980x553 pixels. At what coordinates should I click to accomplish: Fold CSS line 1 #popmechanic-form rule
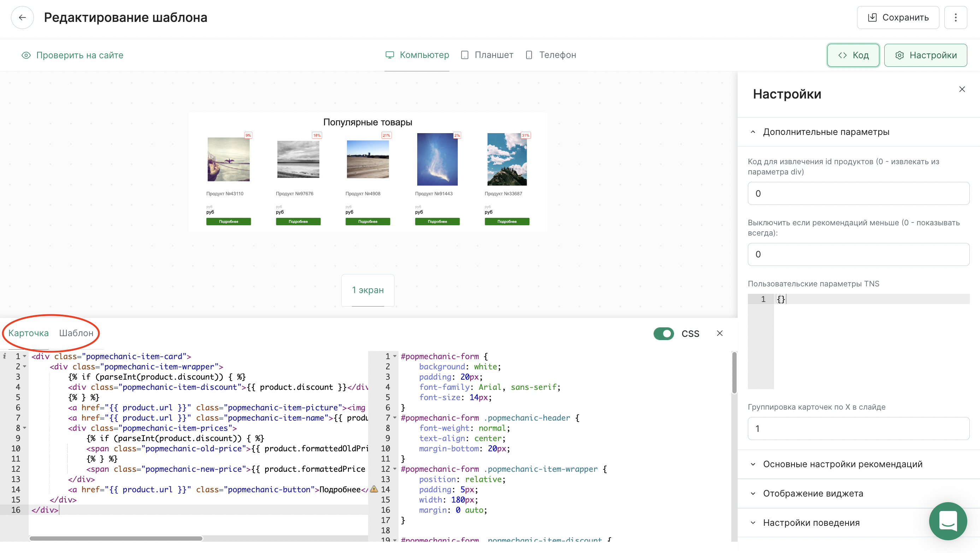[x=395, y=356]
